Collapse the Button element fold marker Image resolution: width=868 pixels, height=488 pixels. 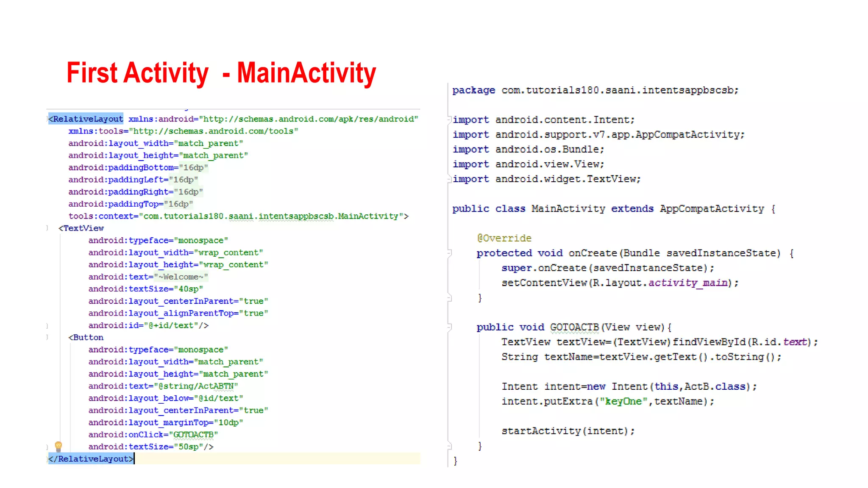(x=47, y=337)
